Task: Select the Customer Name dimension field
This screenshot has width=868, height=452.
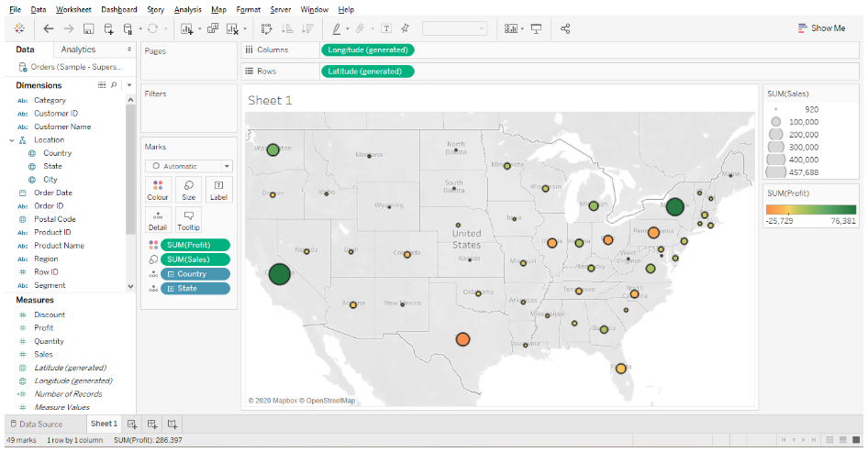Action: (x=62, y=127)
